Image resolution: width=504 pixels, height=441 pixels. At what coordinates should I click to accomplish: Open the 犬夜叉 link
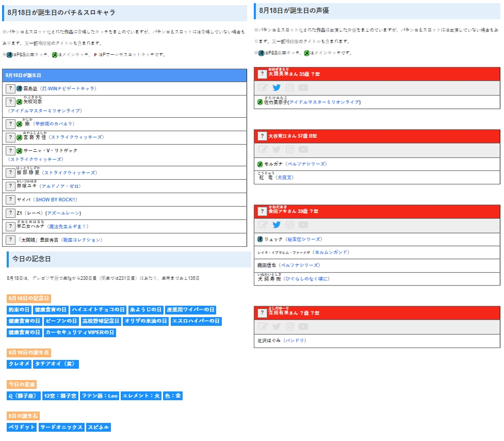click(284, 178)
